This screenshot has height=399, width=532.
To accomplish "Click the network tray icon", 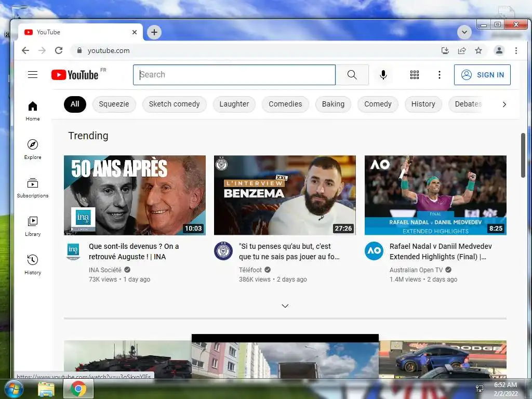I will pyautogui.click(x=480, y=389).
